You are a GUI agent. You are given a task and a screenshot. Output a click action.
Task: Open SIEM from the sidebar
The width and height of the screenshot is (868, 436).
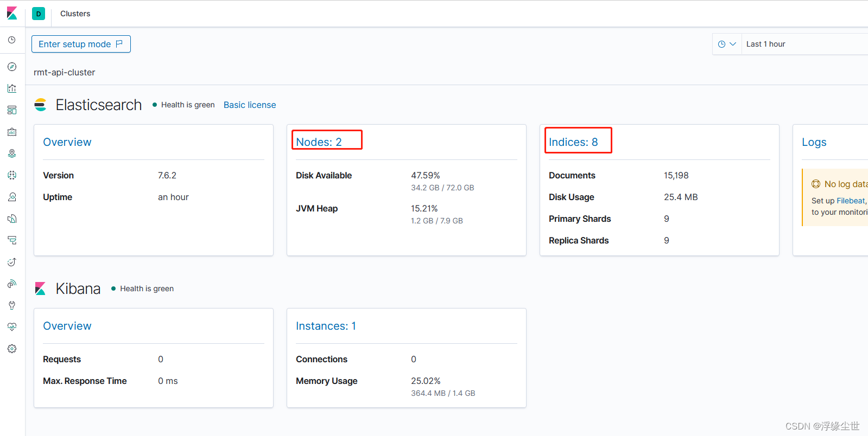coord(12,284)
